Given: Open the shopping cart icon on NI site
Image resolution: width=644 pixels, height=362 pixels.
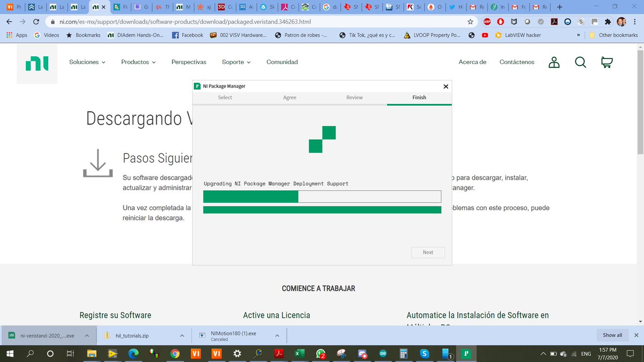Looking at the screenshot, I should (606, 62).
